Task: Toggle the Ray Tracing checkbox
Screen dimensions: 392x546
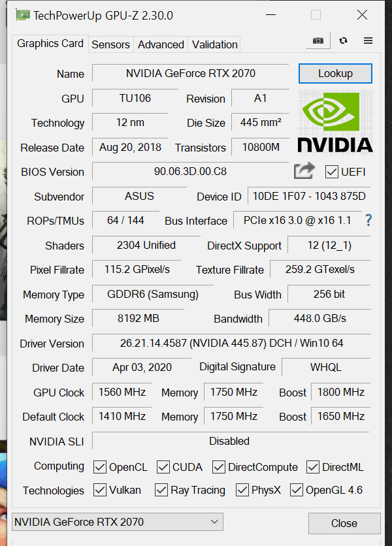Action: tap(161, 490)
